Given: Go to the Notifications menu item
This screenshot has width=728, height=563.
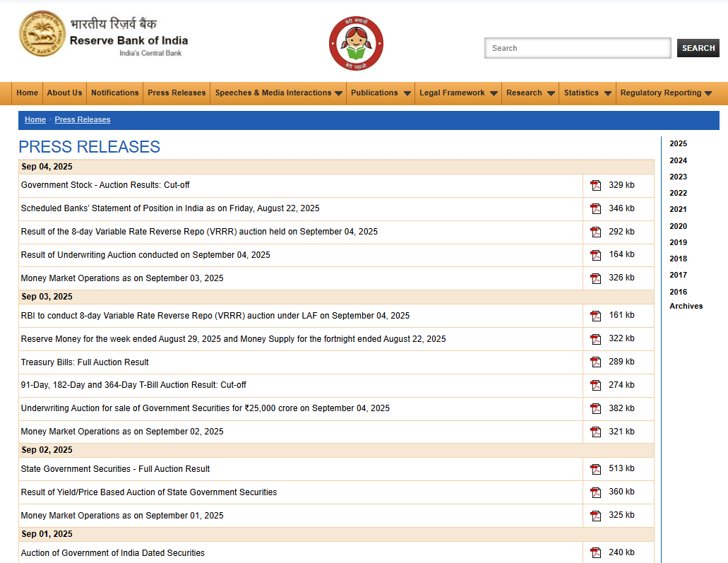Looking at the screenshot, I should click(114, 93).
